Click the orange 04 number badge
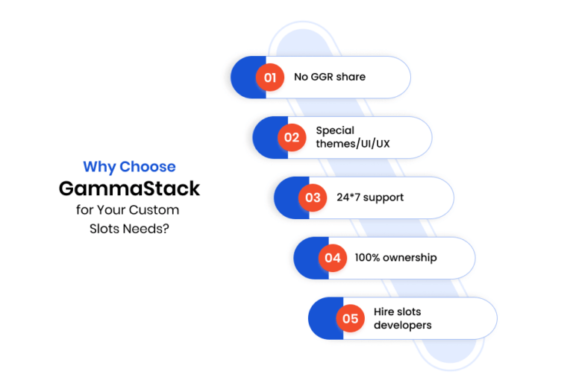 coord(333,258)
